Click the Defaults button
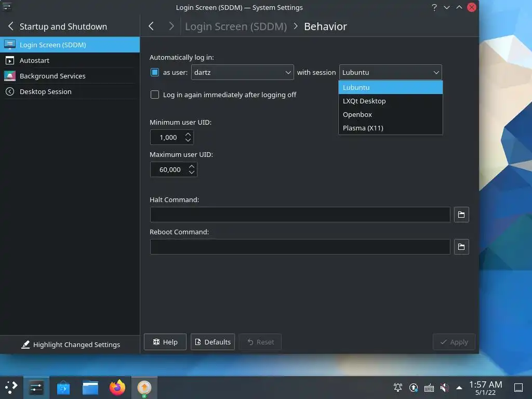 click(x=212, y=342)
